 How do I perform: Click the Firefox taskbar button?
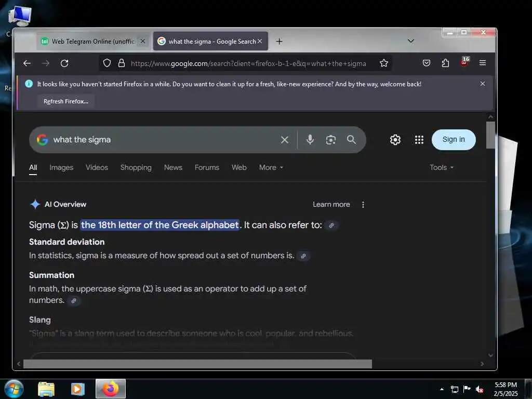pyautogui.click(x=111, y=389)
